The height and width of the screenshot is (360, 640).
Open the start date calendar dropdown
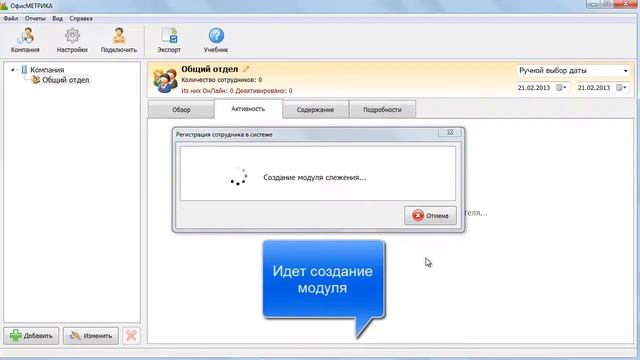562,87
